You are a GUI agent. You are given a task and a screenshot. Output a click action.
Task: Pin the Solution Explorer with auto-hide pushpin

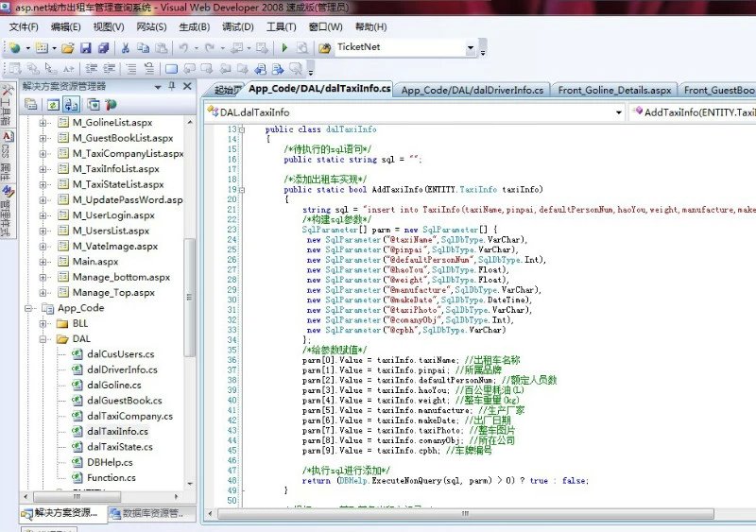(172, 86)
